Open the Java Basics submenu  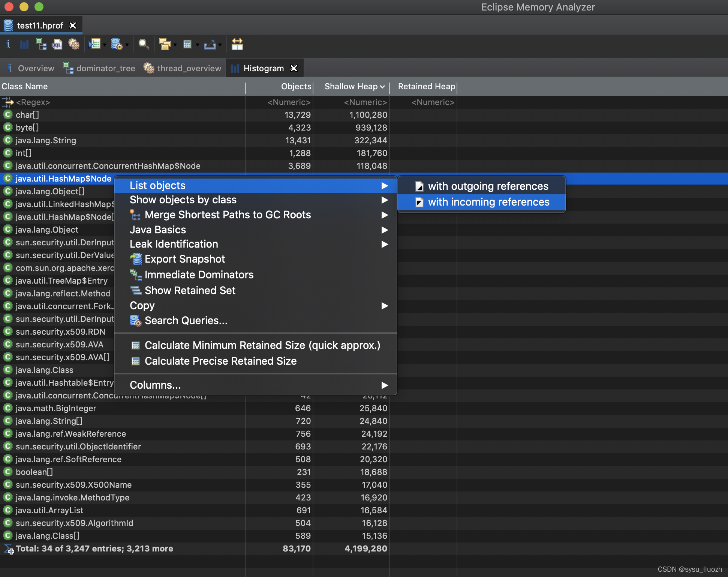point(255,230)
